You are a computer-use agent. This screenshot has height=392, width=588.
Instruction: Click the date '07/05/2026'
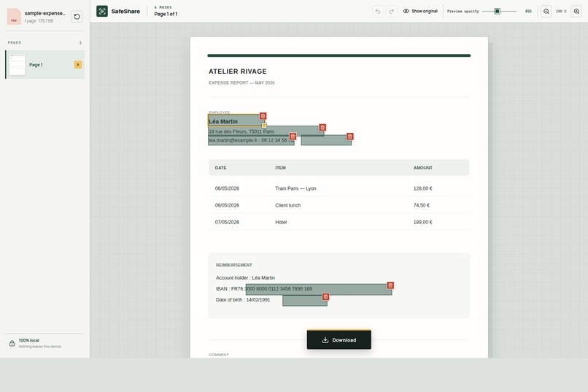coord(227,222)
